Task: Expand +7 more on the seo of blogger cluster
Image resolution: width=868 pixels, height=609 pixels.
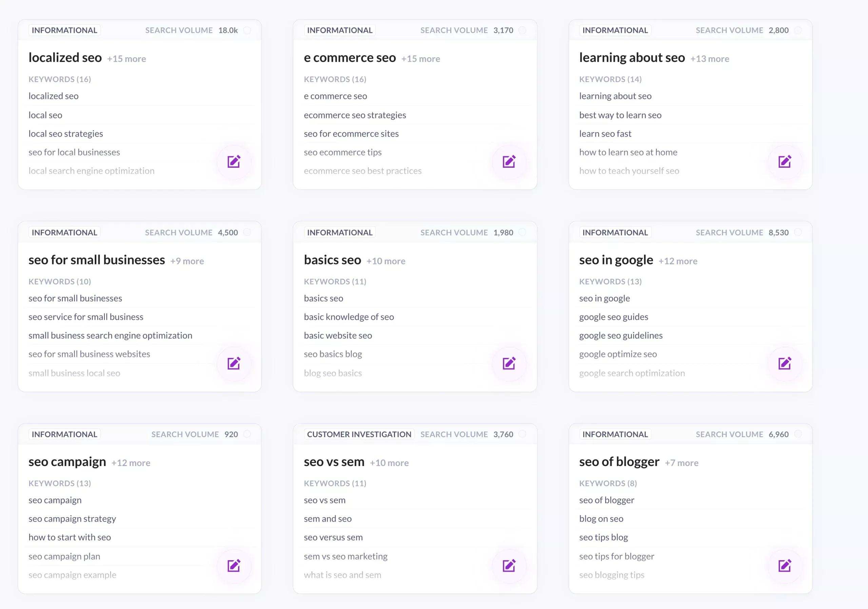Action: pyautogui.click(x=682, y=462)
